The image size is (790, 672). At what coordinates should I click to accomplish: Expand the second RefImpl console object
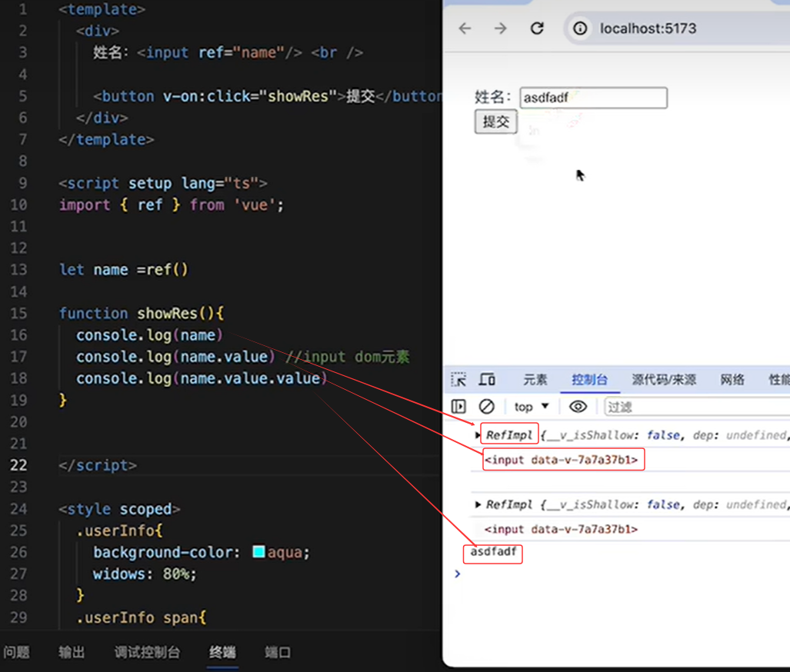(x=478, y=504)
